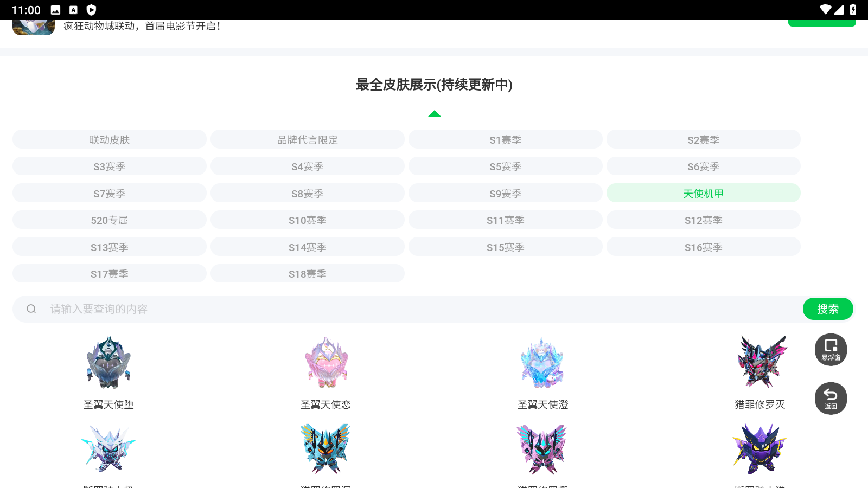Screen dimensions: 868x488
Task: Open the S3赛季 skin category
Action: point(109,166)
